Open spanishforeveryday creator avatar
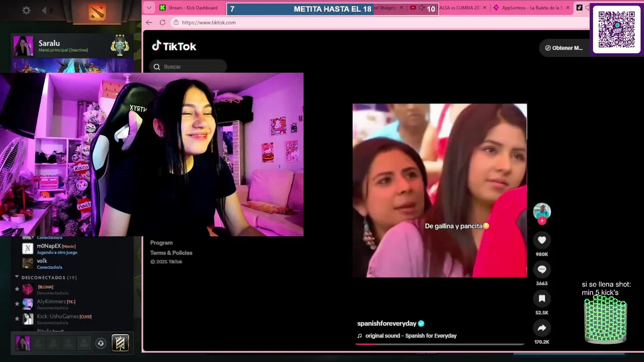This screenshot has height=362, width=644. tap(542, 211)
